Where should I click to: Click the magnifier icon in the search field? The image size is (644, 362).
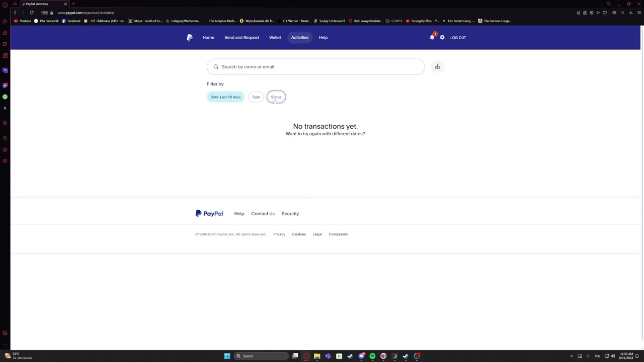pyautogui.click(x=216, y=67)
